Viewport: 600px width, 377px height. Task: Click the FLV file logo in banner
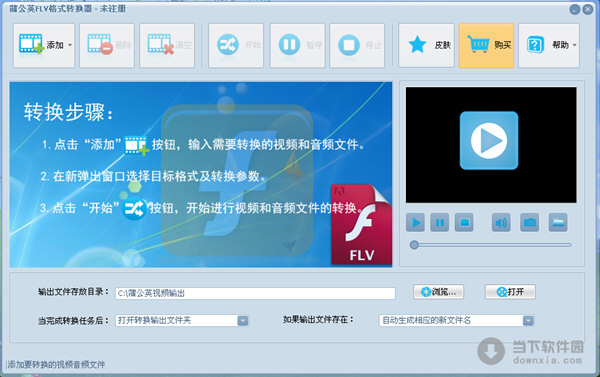[x=362, y=225]
